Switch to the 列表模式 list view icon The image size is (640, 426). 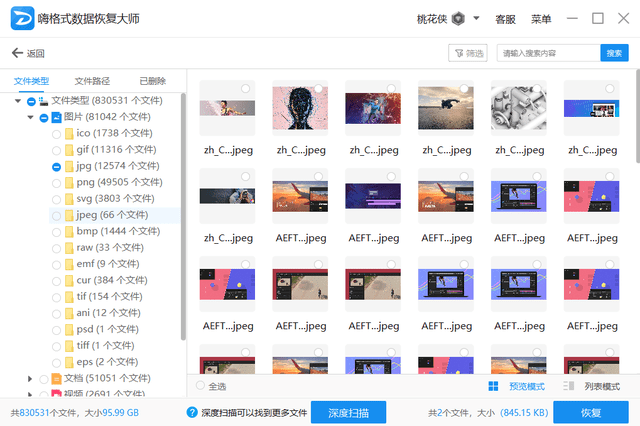tap(569, 386)
